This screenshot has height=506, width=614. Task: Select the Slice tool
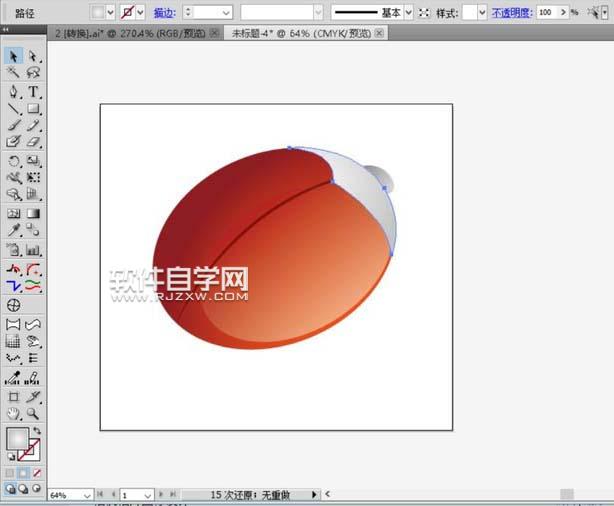point(33,397)
